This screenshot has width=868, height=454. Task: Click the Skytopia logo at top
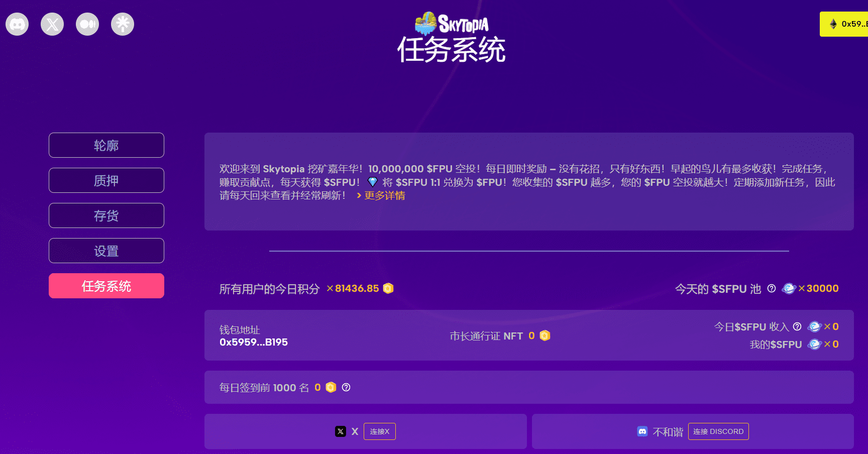click(452, 24)
